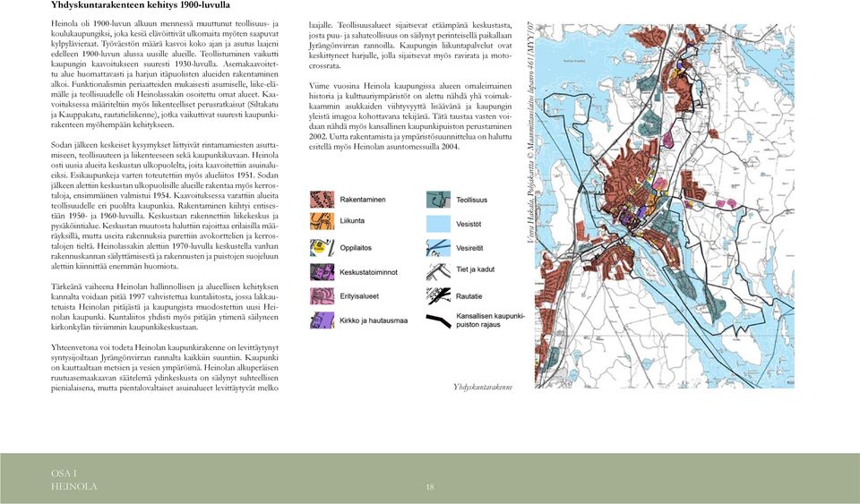Click the Oppilaitos legend swatch
This screenshot has height=504, width=860.
[322, 248]
